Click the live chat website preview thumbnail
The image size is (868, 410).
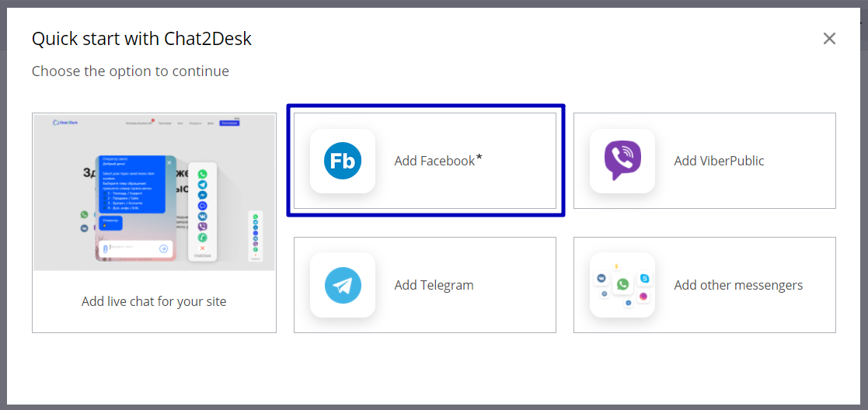pyautogui.click(x=154, y=192)
